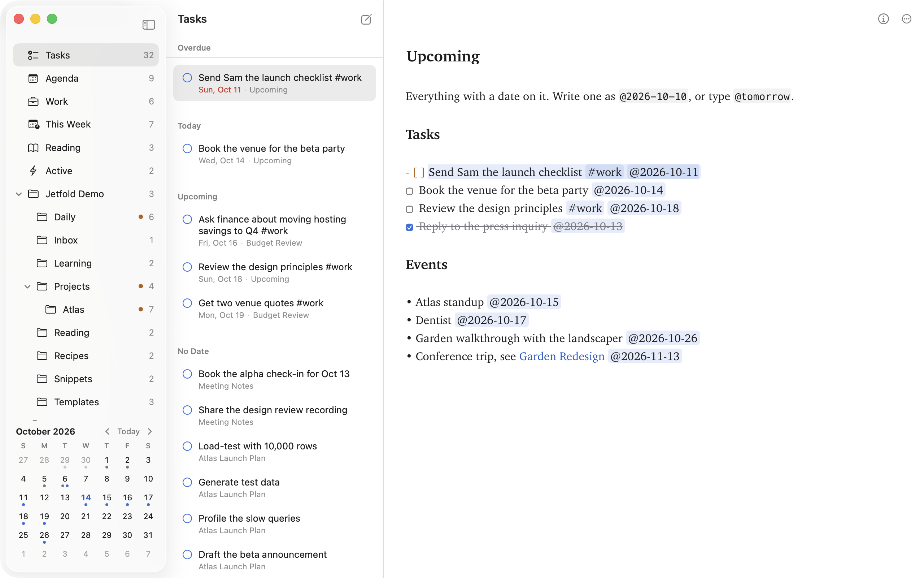Screen dimensions: 924x578
Task: Open Profile the slow queries task
Action: coord(275,524)
